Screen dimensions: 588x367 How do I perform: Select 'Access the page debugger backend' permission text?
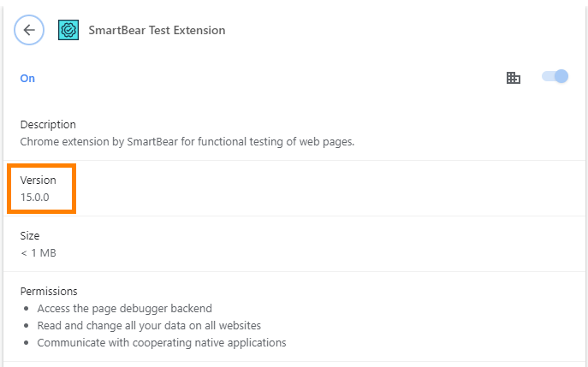[x=124, y=308]
